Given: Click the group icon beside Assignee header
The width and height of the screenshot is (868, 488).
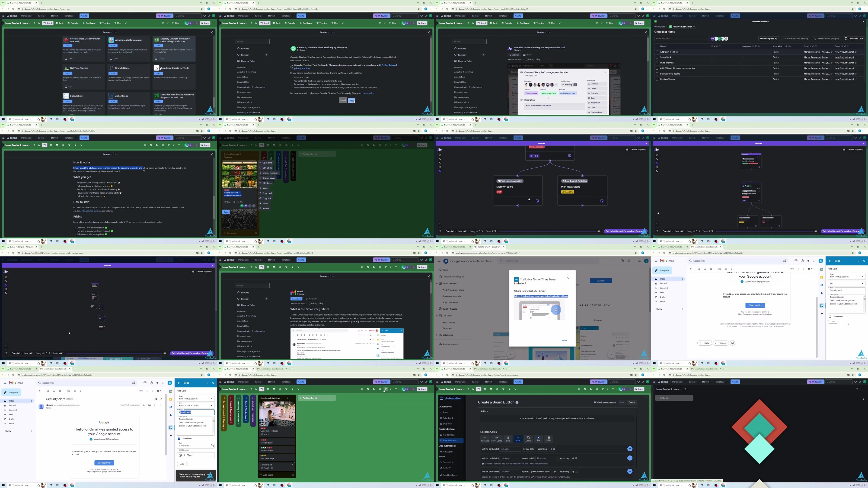Looking at the screenshot, I should point(755,46).
